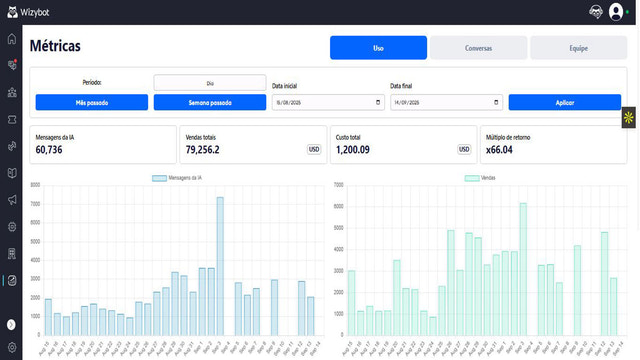Open the Home icon in sidebar
The image size is (640, 360).
click(12, 39)
